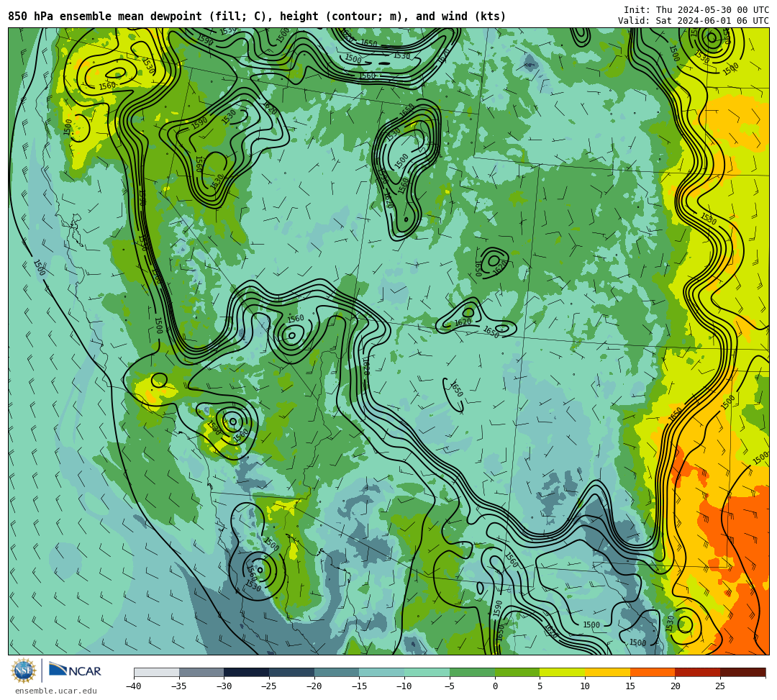Pick the light teal -15 to -10 swatch
This screenshot has width=777, height=700.
point(382,672)
